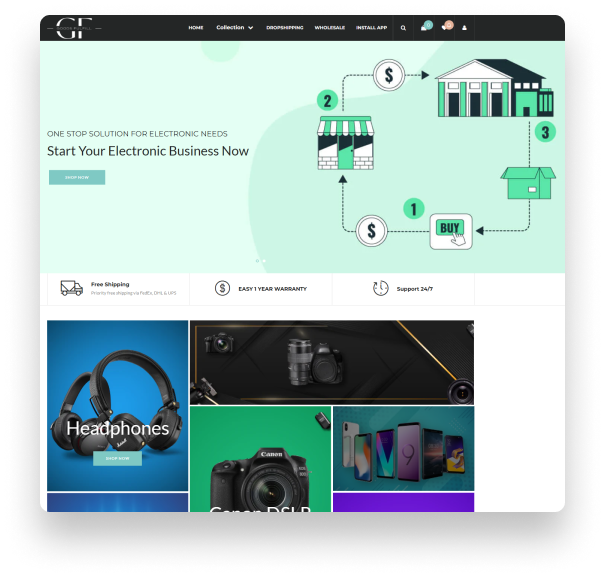Open the shopping cart icon
Screen dimensions: 605x577
424,28
